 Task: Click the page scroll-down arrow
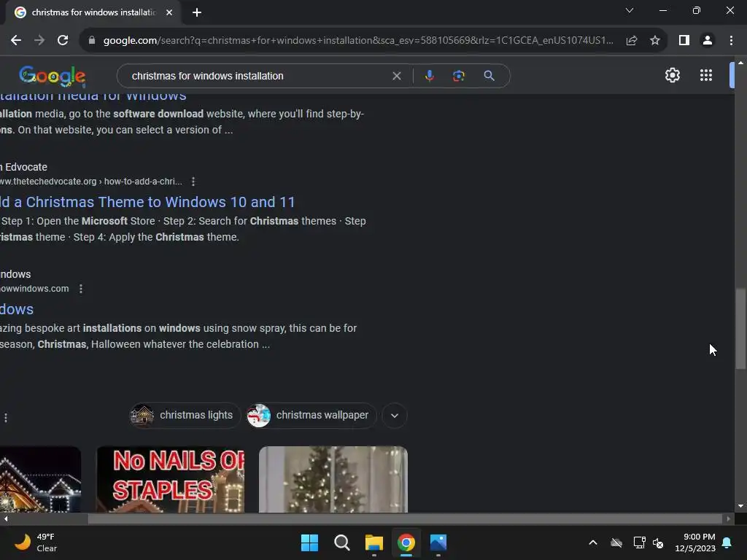click(740, 506)
